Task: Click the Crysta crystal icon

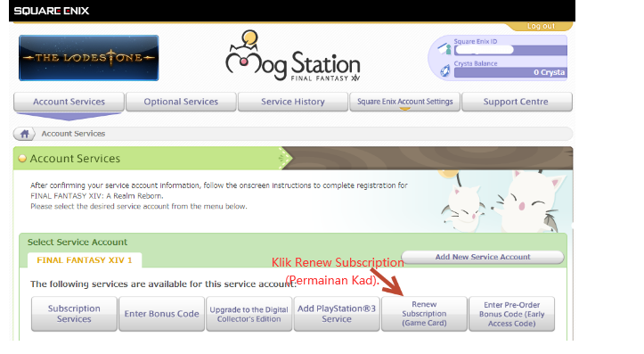Action: pyautogui.click(x=444, y=71)
